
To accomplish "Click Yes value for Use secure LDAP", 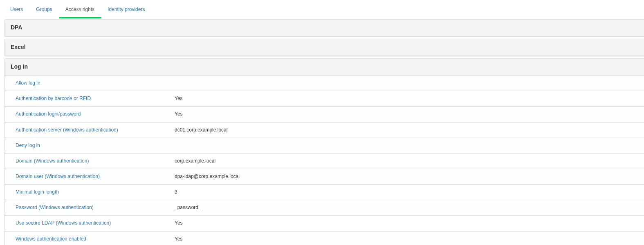I will coord(179,223).
